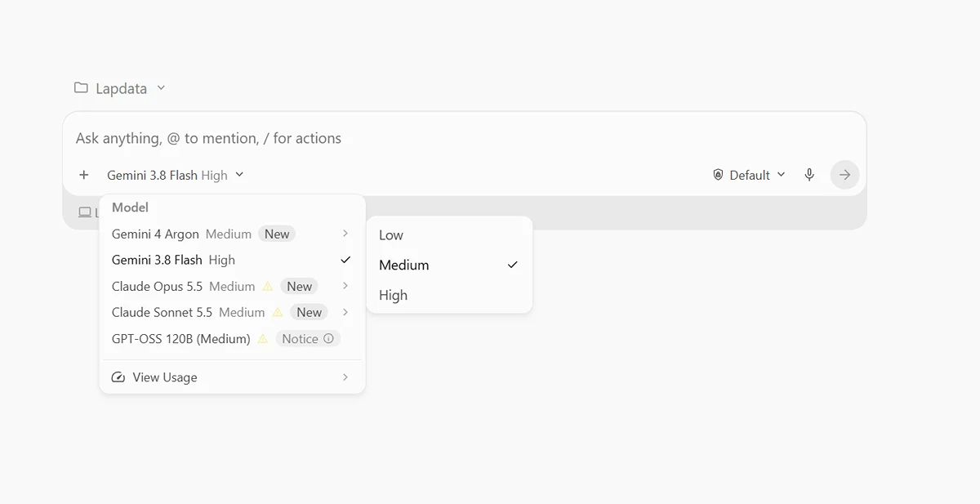Click the send arrow button
The width and height of the screenshot is (980, 504).
point(845,175)
